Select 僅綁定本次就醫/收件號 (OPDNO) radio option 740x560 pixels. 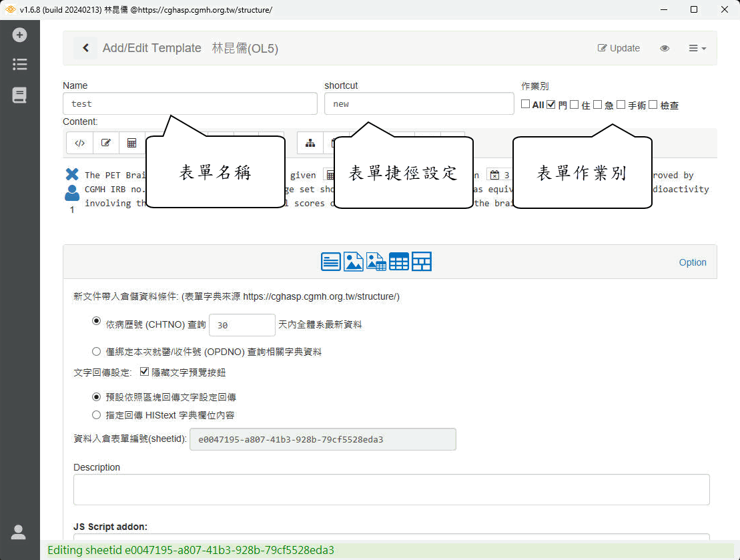[97, 351]
